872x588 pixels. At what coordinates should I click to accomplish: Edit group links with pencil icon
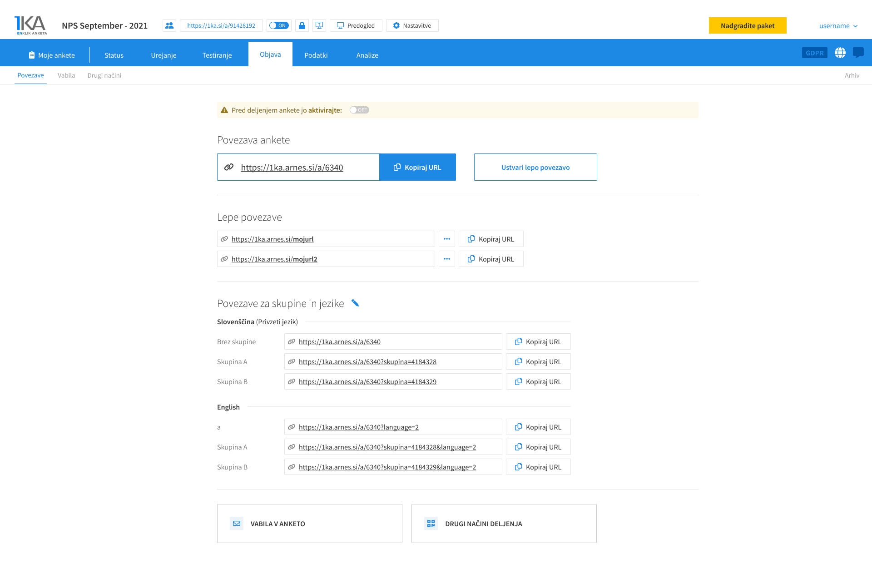tap(355, 303)
